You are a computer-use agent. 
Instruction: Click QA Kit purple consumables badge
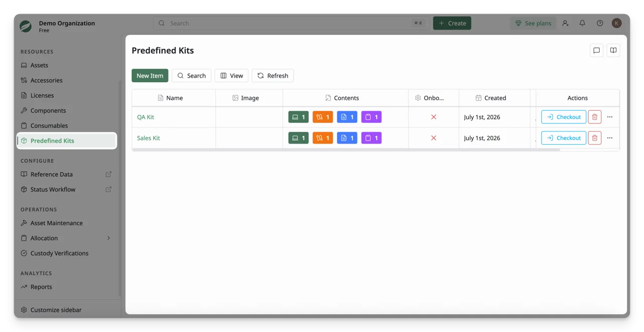371,117
